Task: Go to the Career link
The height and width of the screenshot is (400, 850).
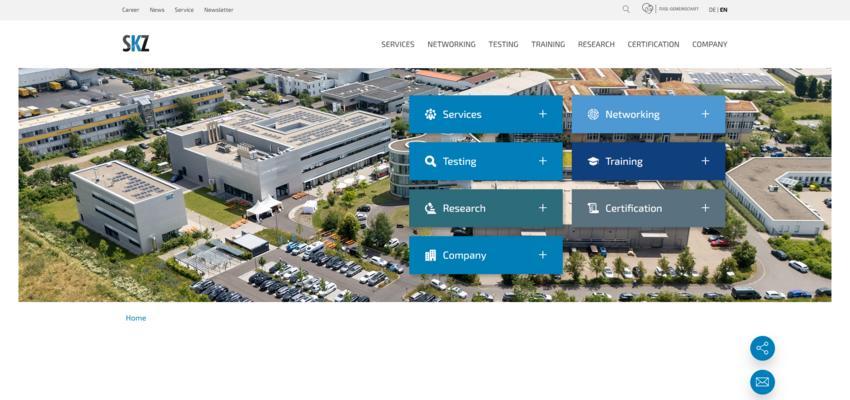Action: pyautogui.click(x=131, y=10)
